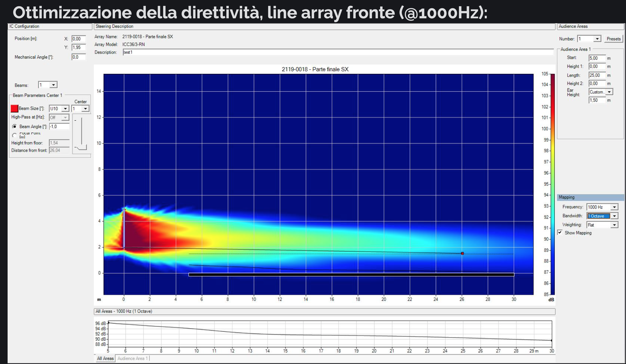Click the Mechanical Angle input field
Viewport: 626px width, 364px height.
click(x=78, y=57)
